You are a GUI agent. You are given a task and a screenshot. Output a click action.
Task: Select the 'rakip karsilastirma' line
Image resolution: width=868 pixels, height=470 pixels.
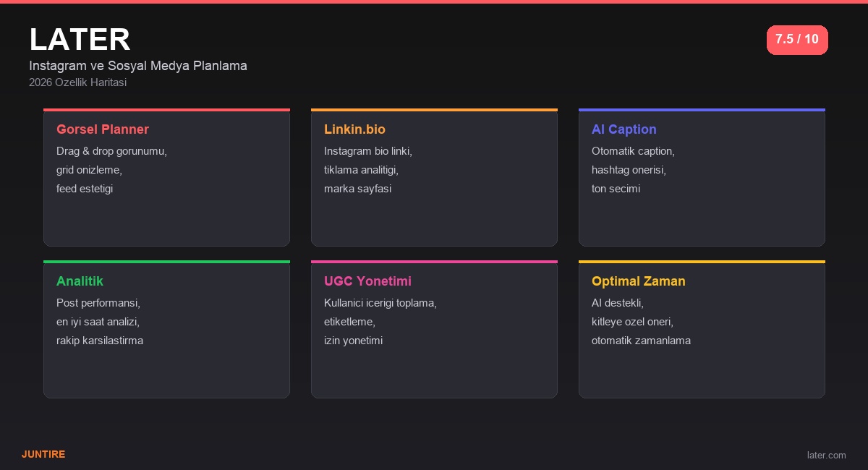(x=100, y=341)
